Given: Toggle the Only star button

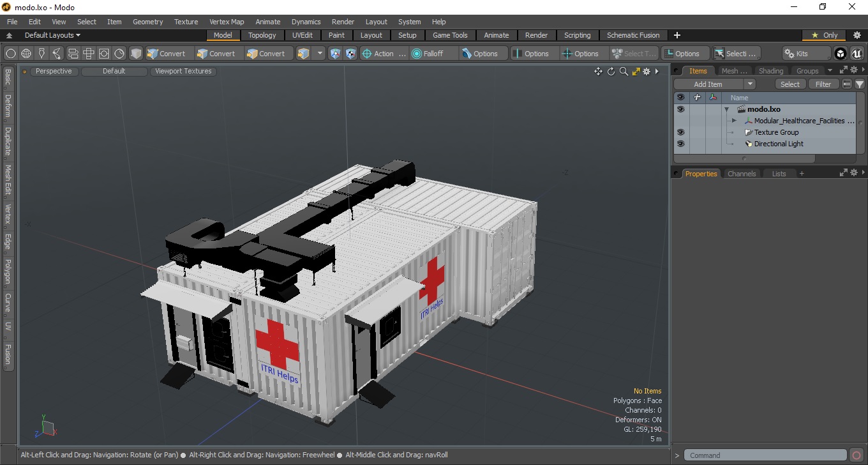Looking at the screenshot, I should tap(824, 35).
